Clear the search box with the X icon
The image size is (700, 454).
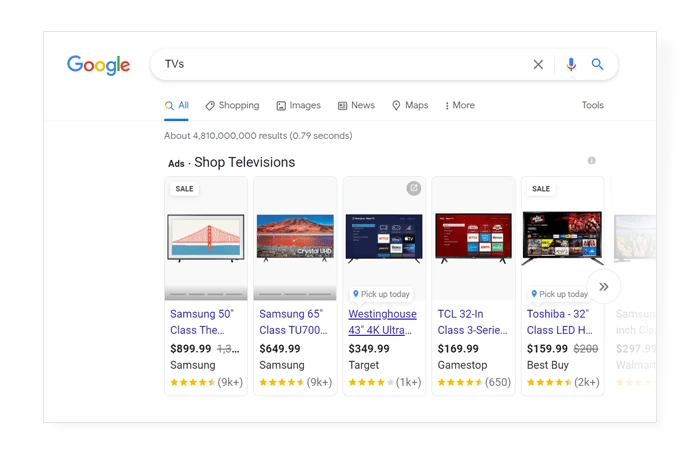pyautogui.click(x=538, y=64)
